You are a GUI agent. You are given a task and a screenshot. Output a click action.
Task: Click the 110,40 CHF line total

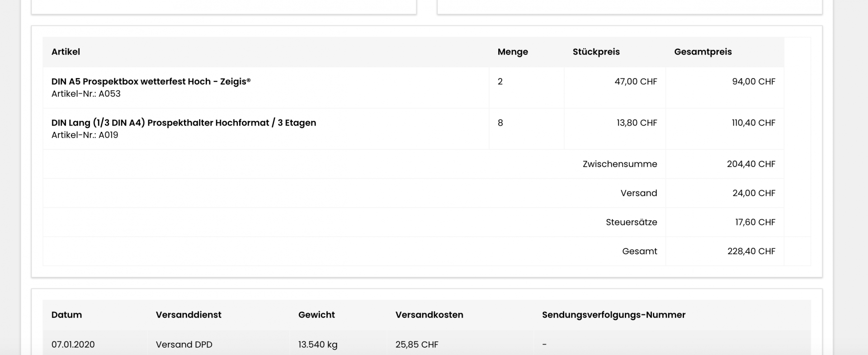point(753,123)
